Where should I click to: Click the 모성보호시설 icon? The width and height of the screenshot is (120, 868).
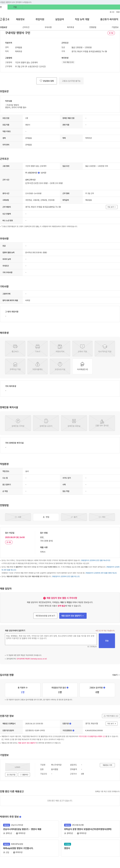(x=60, y=367)
